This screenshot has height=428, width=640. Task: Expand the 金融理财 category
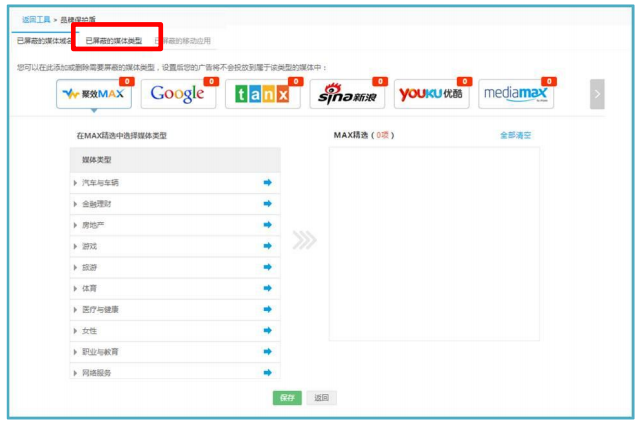[75, 204]
